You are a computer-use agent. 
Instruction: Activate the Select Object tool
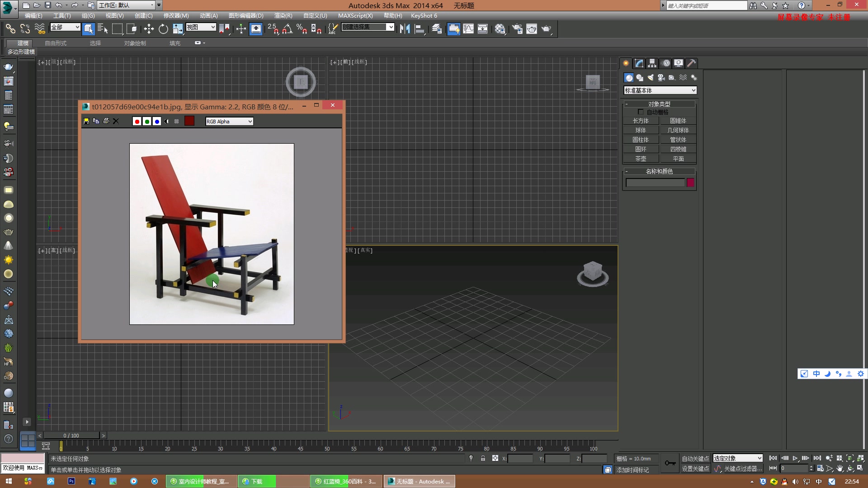pos(88,29)
